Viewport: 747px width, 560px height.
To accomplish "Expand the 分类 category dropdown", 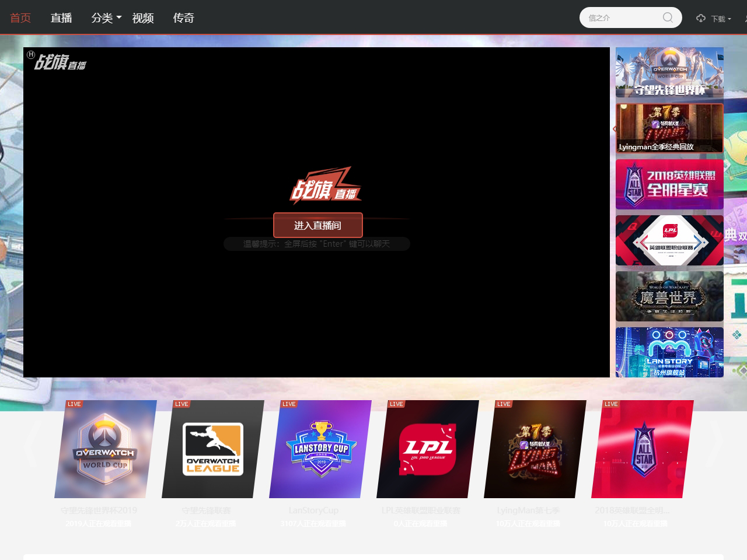I will click(106, 18).
